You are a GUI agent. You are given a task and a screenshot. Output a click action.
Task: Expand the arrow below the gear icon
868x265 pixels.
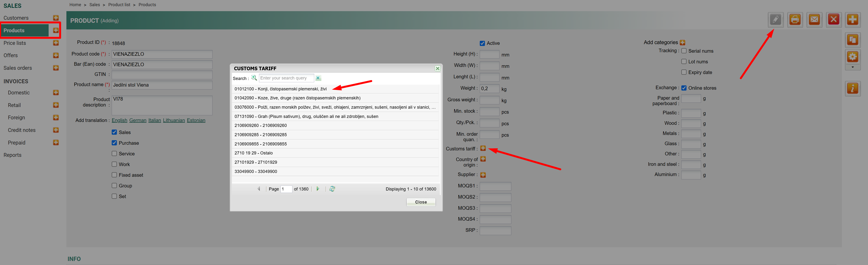(853, 67)
